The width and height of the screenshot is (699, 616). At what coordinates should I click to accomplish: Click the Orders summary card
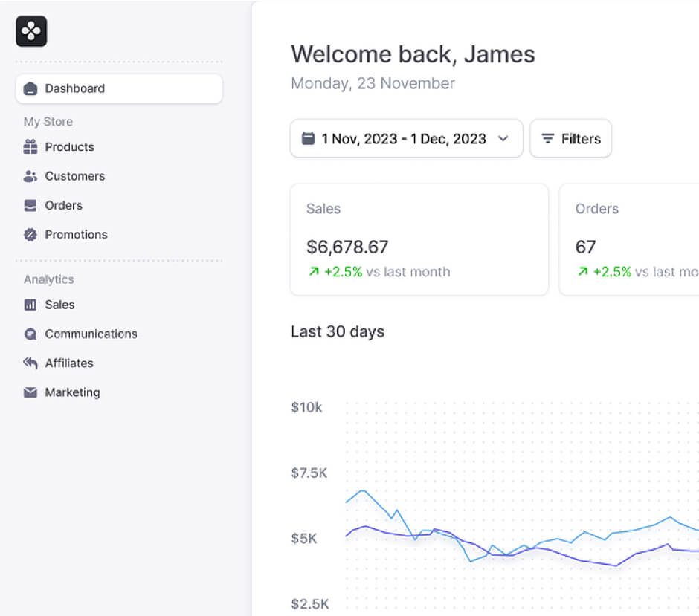pos(629,239)
